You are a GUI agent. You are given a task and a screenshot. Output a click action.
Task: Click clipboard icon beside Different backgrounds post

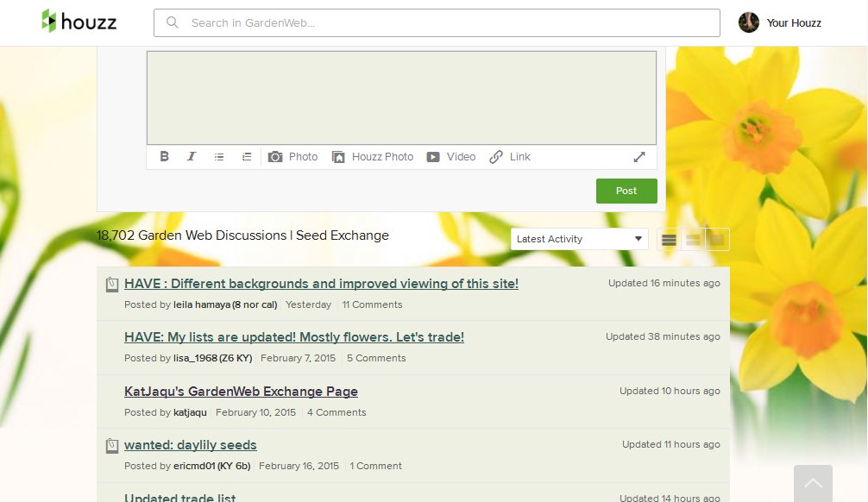click(x=112, y=285)
